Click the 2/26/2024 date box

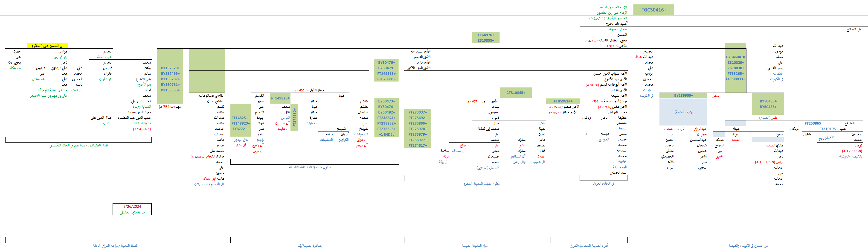pos(132,207)
